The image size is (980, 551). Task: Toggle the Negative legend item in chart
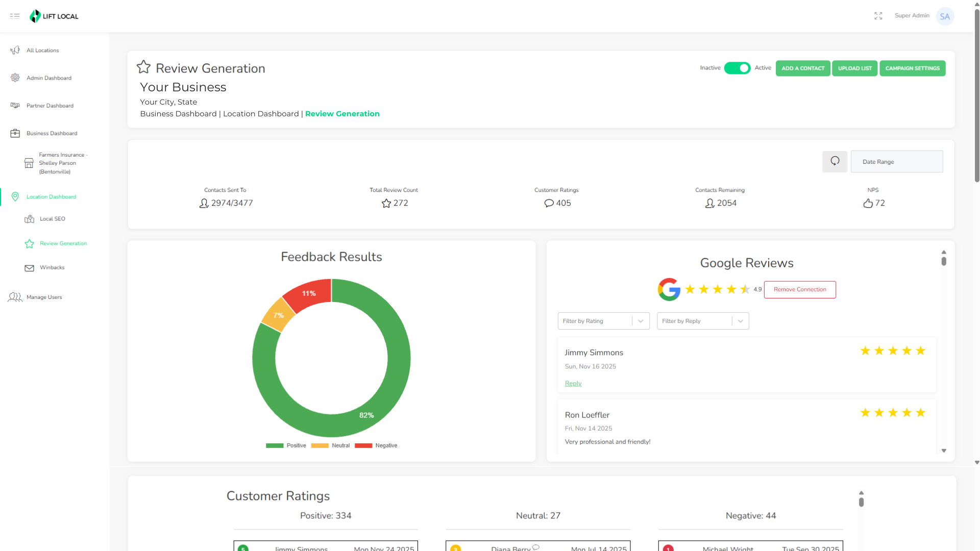[x=376, y=445]
